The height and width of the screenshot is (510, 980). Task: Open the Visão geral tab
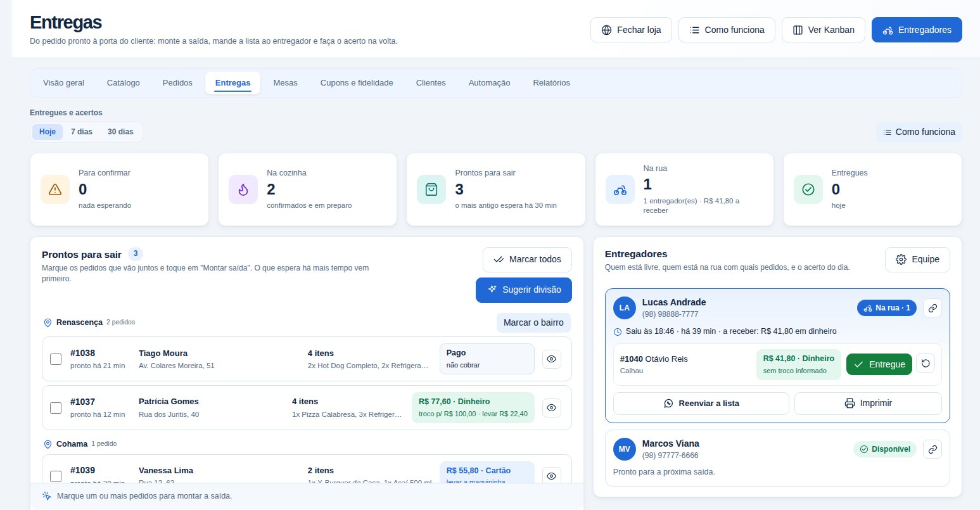point(63,83)
